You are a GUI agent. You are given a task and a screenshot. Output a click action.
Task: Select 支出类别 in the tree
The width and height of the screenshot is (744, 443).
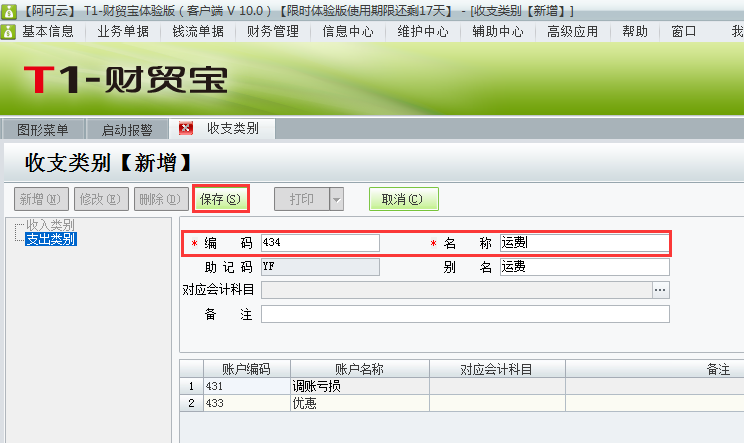(x=51, y=239)
